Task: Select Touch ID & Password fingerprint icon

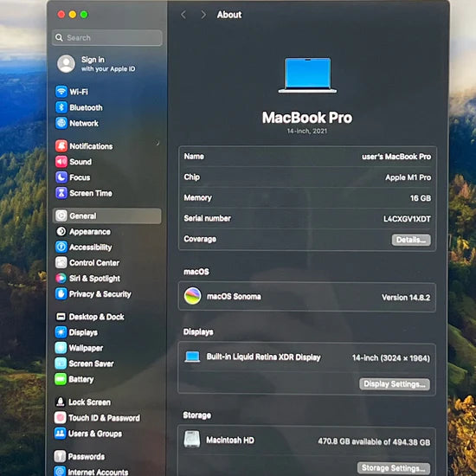Action: 60,418
